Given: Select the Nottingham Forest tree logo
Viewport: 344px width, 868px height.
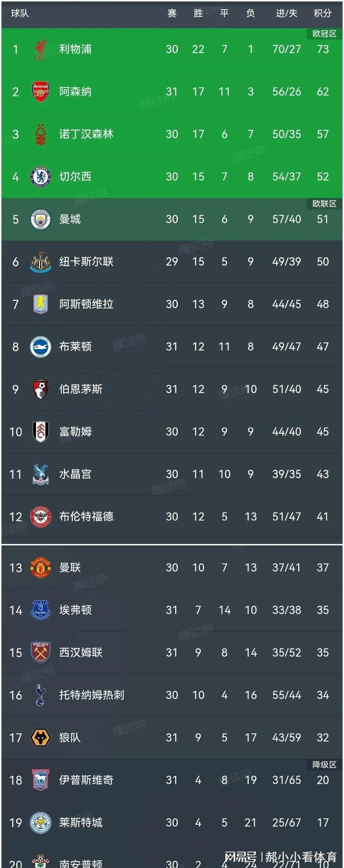Looking at the screenshot, I should point(40,135).
